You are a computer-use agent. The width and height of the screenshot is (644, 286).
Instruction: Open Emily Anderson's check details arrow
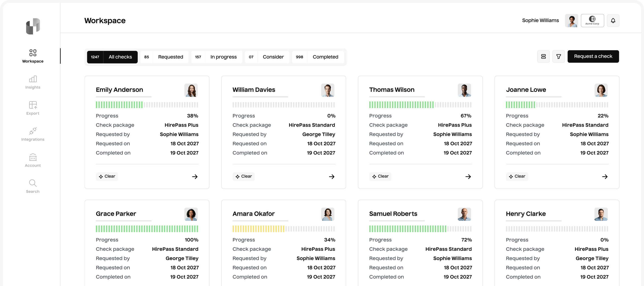[x=195, y=177]
